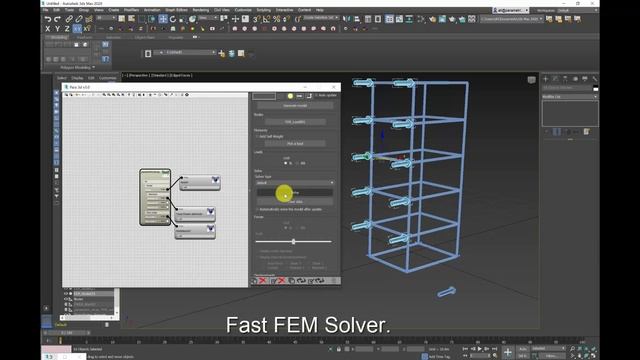640x360 pixels.
Task: Go to the start frame of animation
Action: coord(465,349)
